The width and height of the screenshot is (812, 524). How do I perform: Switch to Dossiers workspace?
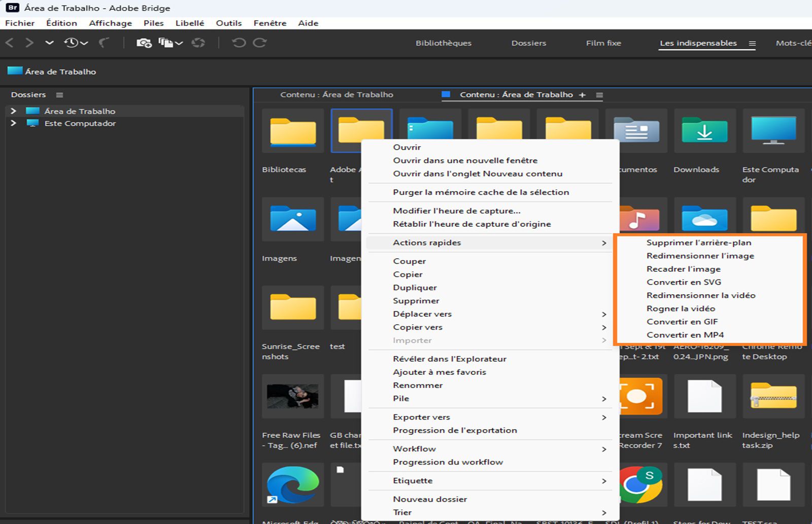529,43
